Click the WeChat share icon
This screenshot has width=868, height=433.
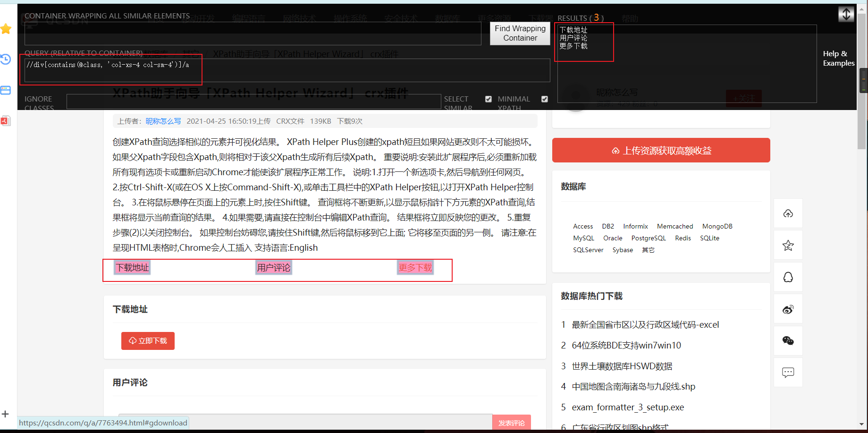(788, 341)
